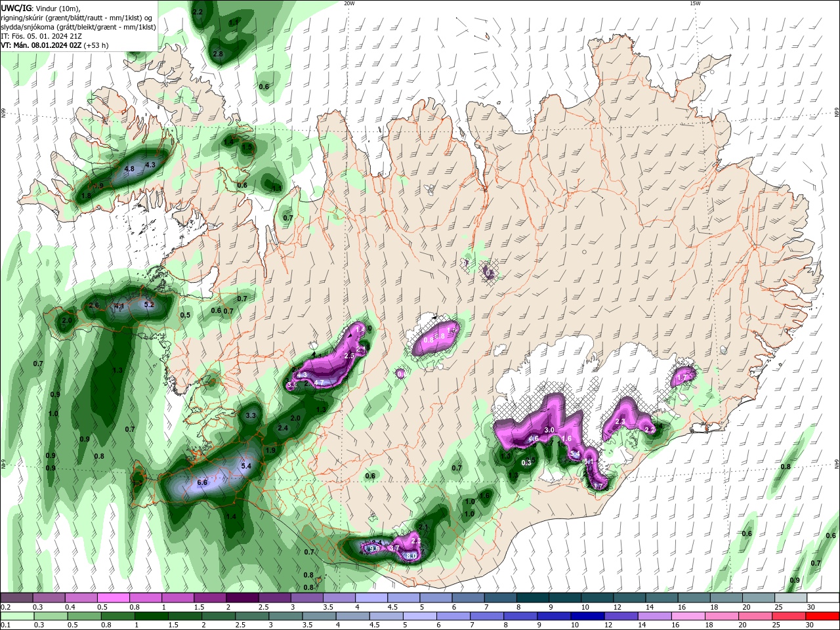The width and height of the screenshot is (840, 630).
Task: Click the 2.6 precipitation value over Snæfellsnes
Action: (94, 305)
